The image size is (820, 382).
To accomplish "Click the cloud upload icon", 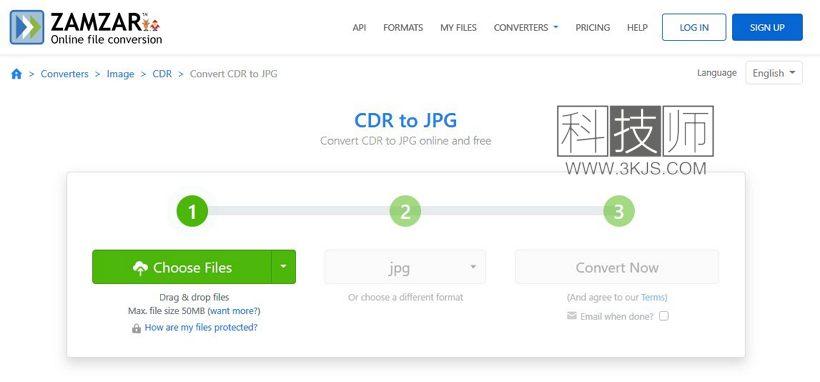I will click(x=140, y=268).
